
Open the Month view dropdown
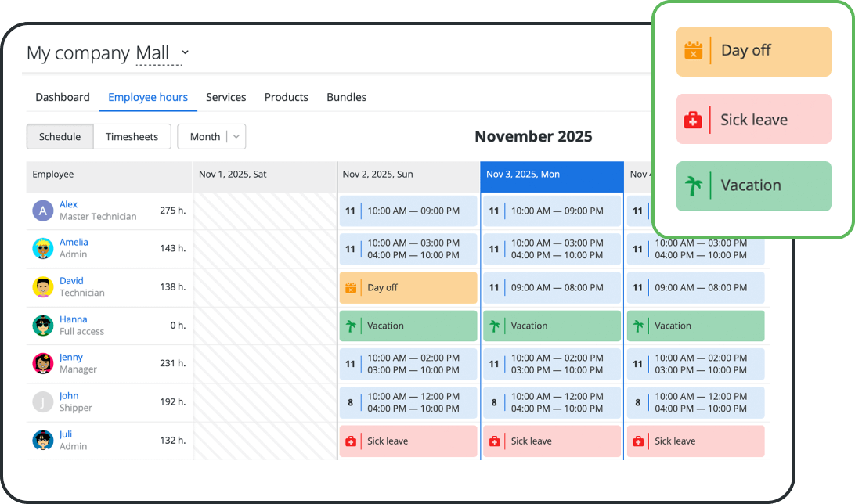coord(211,136)
